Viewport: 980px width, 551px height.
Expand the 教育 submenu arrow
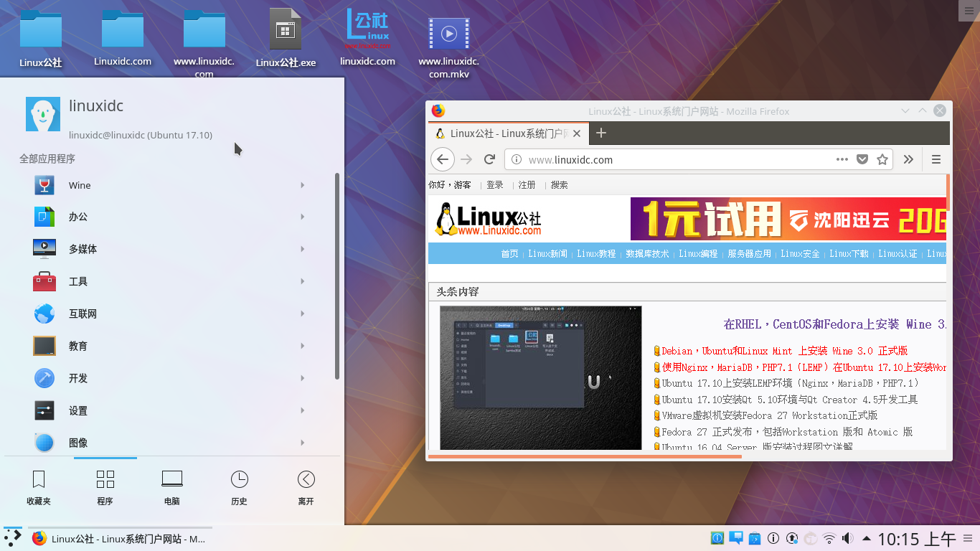coord(302,346)
